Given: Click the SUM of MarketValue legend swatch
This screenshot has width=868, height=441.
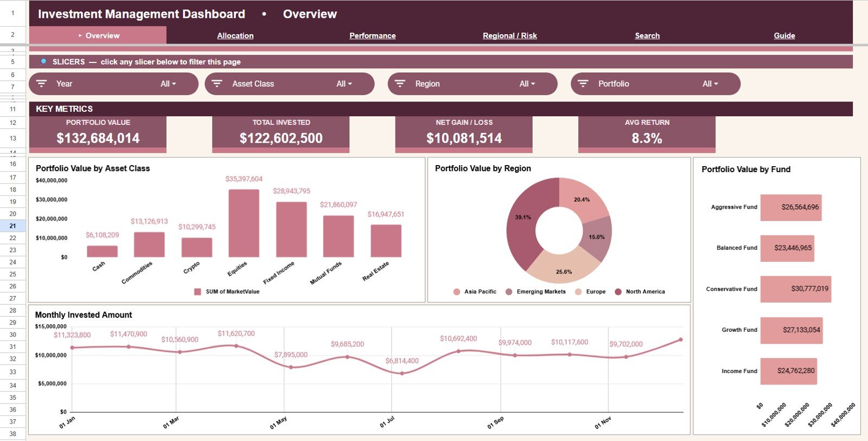Looking at the screenshot, I should (x=197, y=292).
